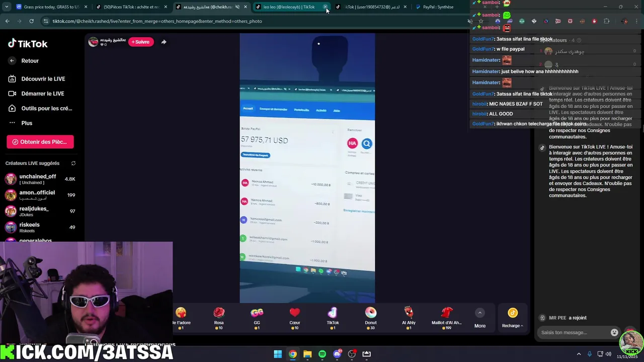Go back in browser history

(x=7, y=21)
